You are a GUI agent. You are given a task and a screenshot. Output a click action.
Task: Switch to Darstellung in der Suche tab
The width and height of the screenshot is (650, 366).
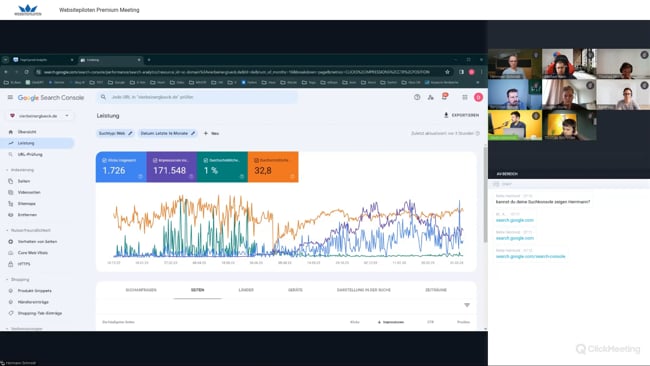point(364,290)
